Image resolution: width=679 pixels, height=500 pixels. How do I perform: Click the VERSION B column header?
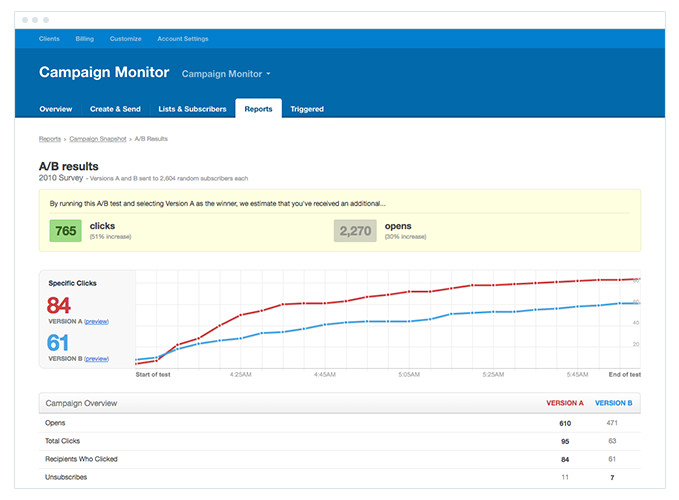click(x=614, y=403)
